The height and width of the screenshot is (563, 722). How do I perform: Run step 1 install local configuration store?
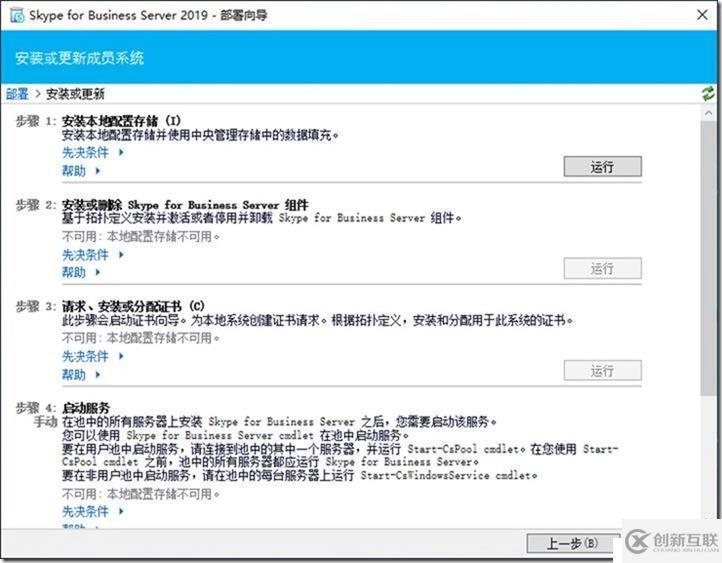(x=602, y=167)
